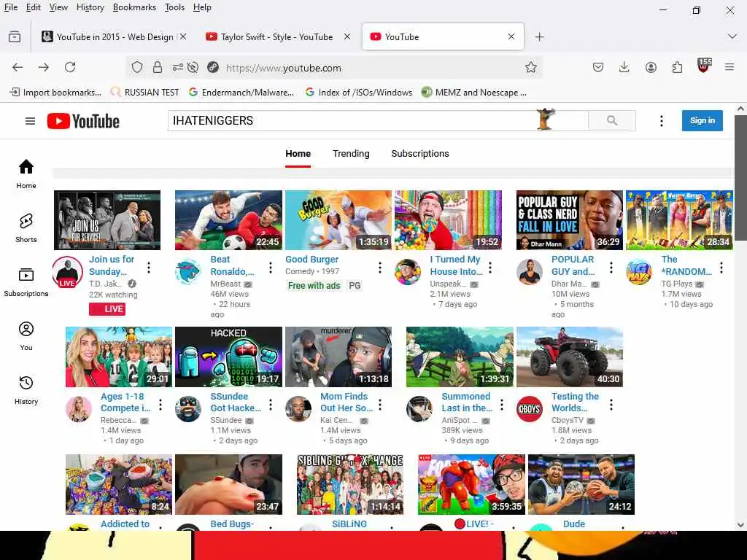747x560 pixels.
Task: Click the uBlock Origin extension icon
Action: tap(704, 66)
